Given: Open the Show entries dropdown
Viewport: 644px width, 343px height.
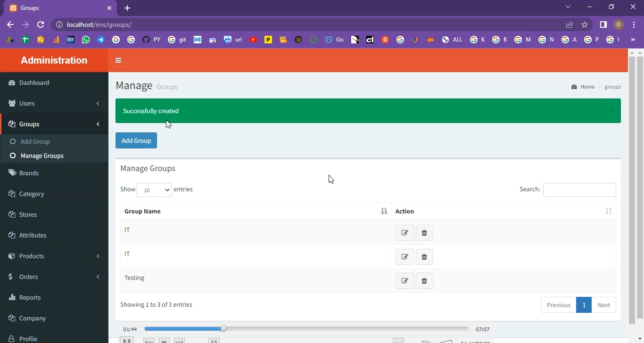Looking at the screenshot, I should 154,190.
